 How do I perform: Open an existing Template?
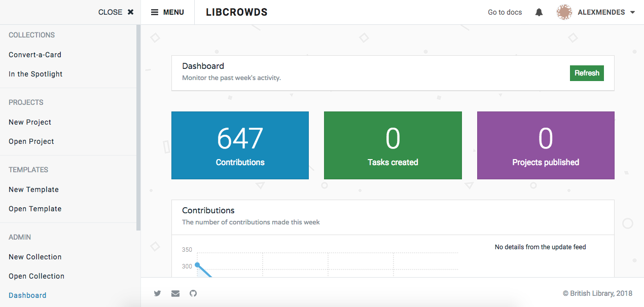(x=34, y=208)
